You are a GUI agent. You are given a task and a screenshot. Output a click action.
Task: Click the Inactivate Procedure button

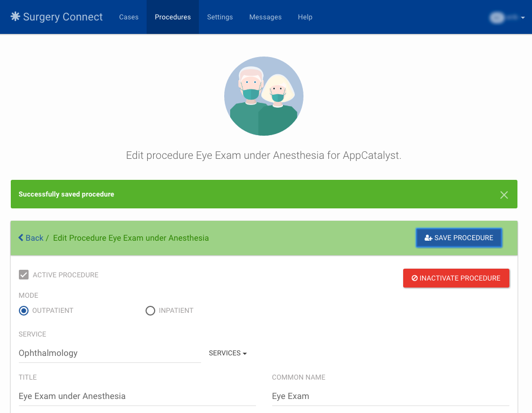point(456,278)
